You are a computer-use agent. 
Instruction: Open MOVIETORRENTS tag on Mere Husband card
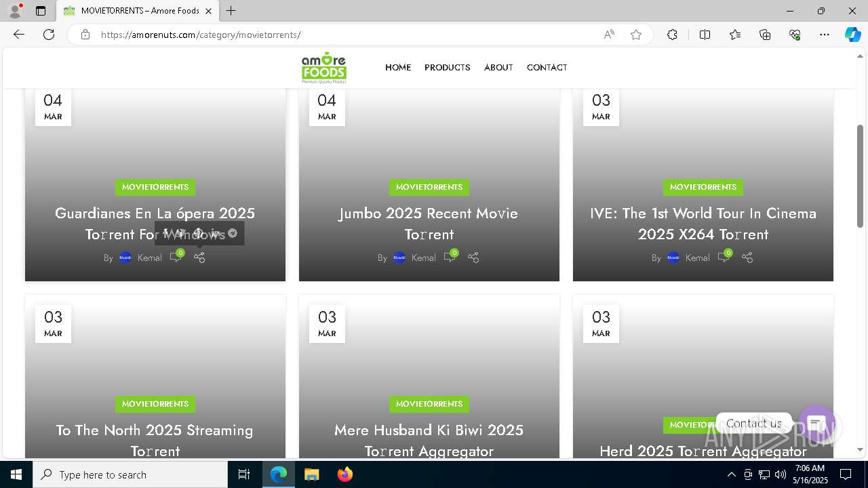click(429, 404)
